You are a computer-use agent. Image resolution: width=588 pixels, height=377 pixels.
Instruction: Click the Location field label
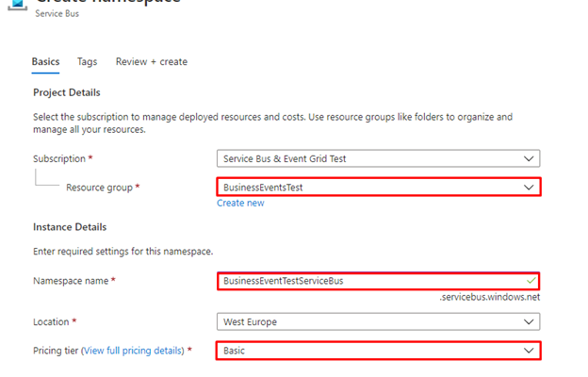click(51, 321)
